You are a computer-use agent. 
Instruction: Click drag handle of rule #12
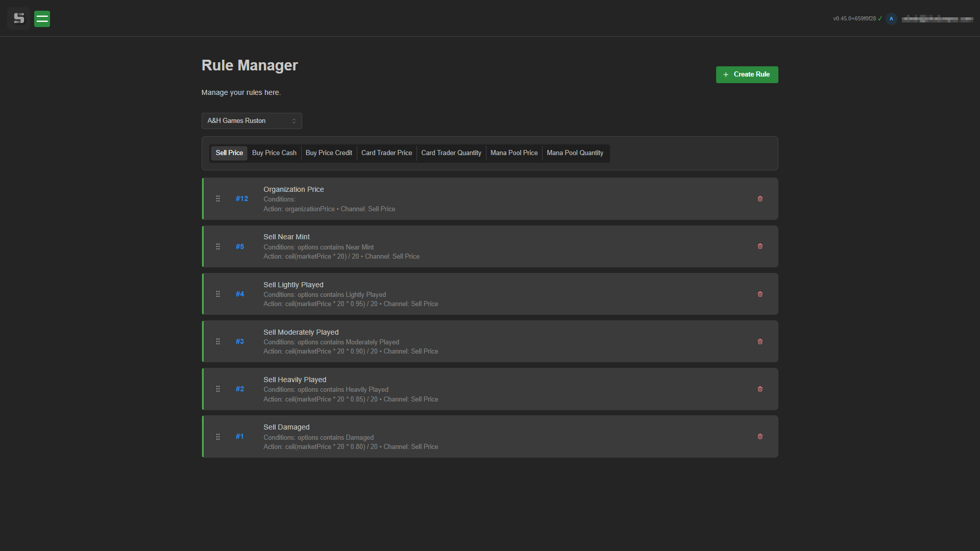point(218,199)
